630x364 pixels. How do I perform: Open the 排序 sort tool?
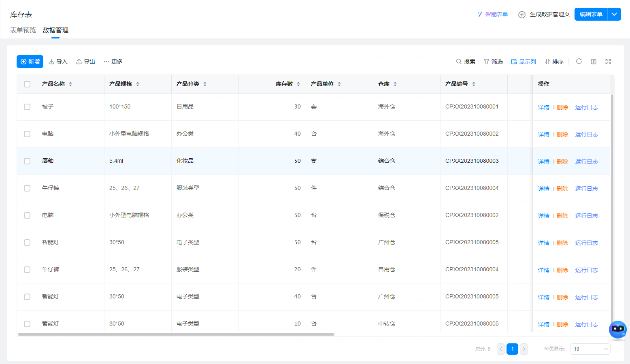click(554, 62)
